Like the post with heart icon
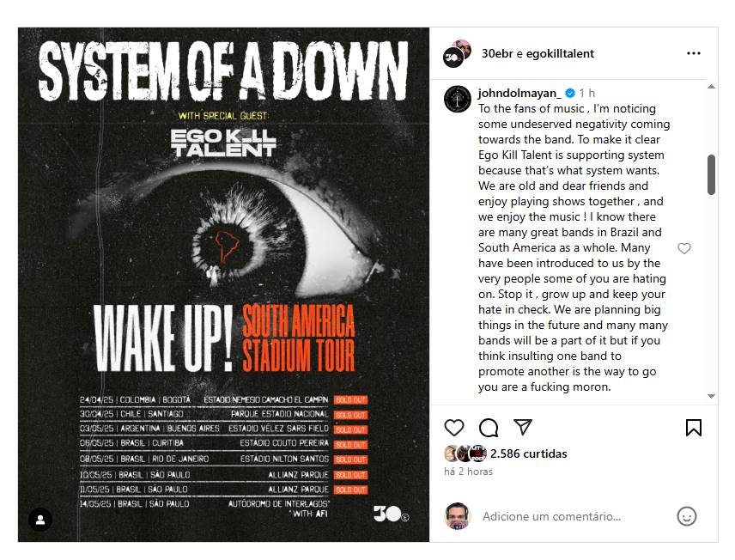 coord(454,427)
